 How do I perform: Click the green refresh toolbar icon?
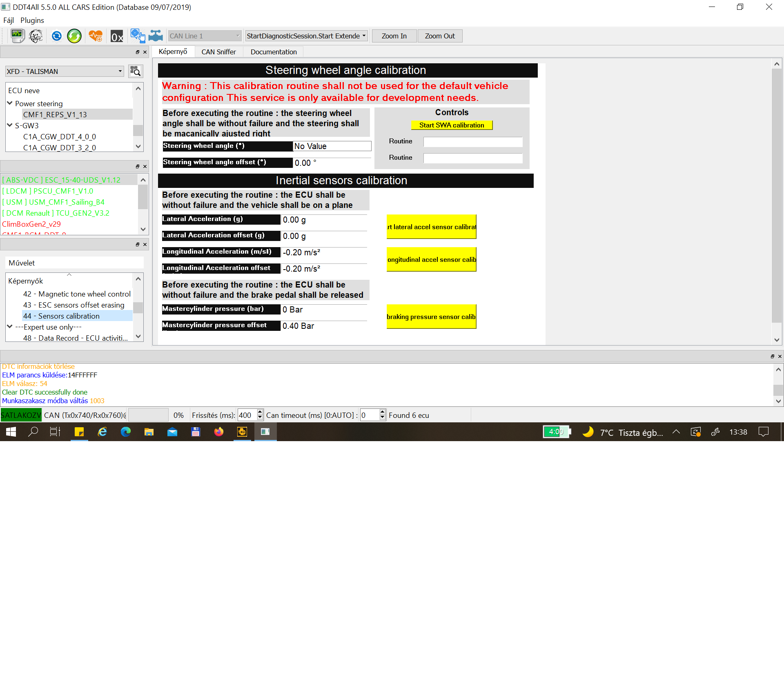(x=74, y=36)
